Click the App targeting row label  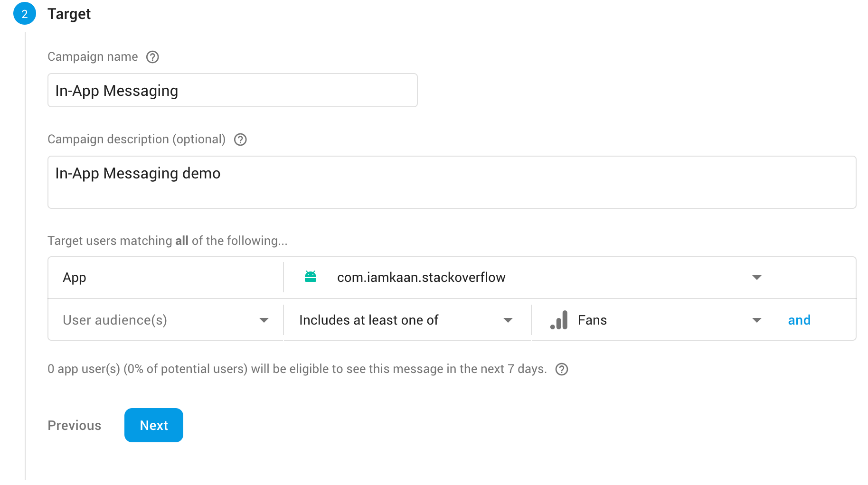(x=75, y=278)
